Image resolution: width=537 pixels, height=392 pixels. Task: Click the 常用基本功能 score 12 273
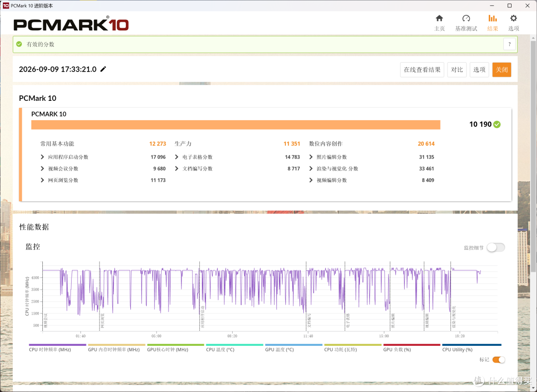pyautogui.click(x=158, y=144)
